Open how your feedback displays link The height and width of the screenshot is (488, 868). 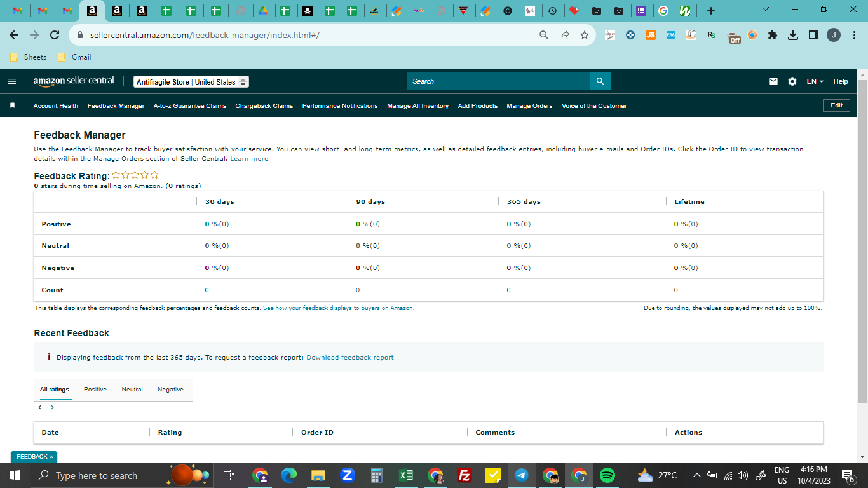pos(339,308)
